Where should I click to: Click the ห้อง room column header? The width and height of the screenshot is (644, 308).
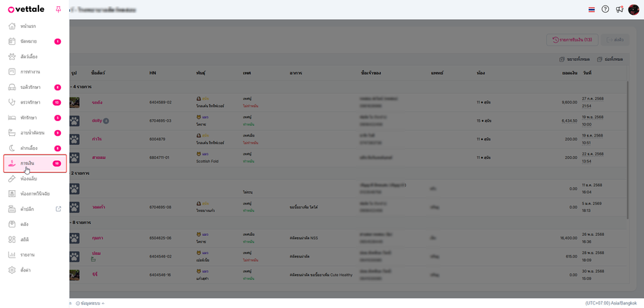pyautogui.click(x=481, y=73)
